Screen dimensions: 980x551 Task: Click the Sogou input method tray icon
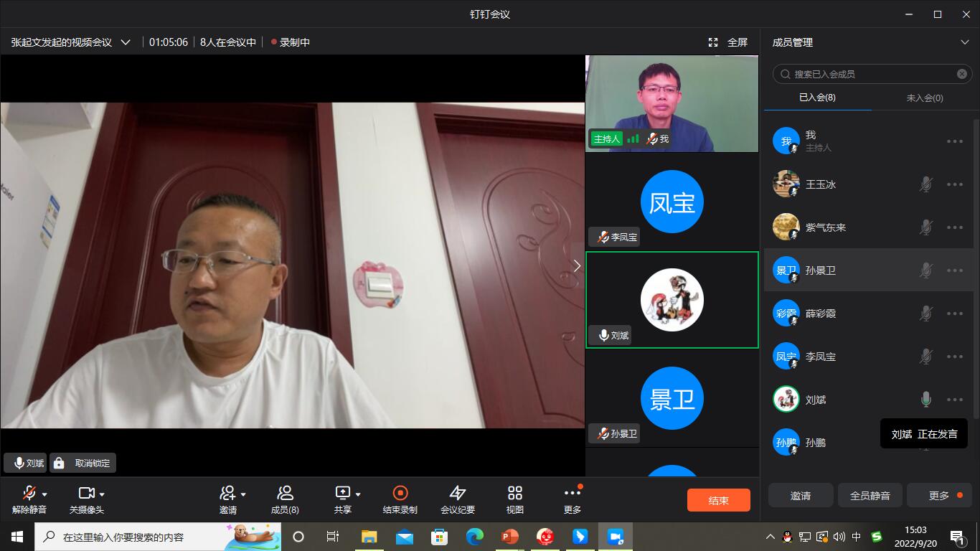[877, 537]
